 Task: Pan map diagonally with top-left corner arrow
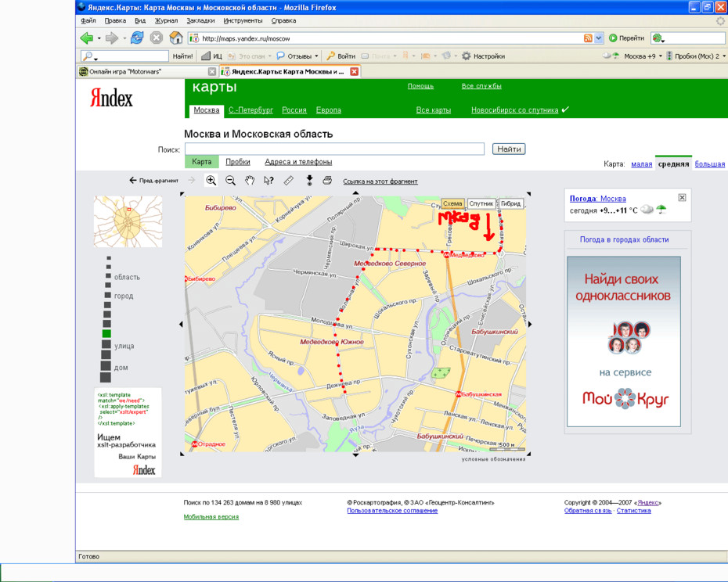(182, 194)
